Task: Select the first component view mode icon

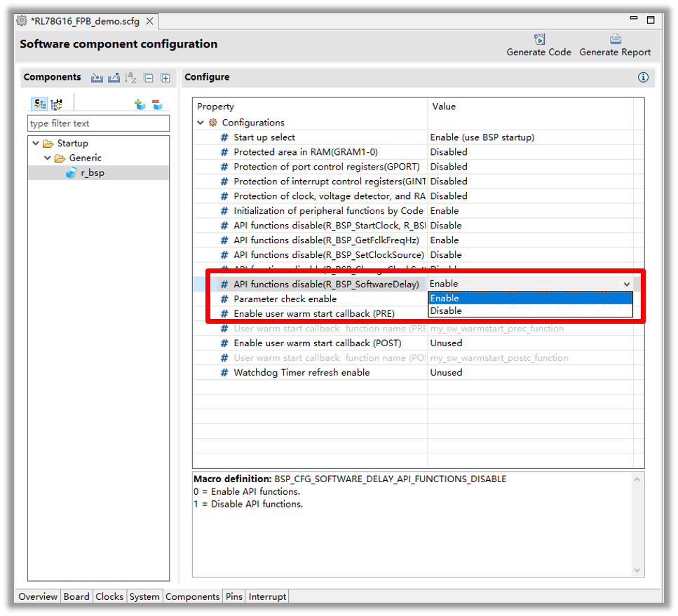Action: 40,104
